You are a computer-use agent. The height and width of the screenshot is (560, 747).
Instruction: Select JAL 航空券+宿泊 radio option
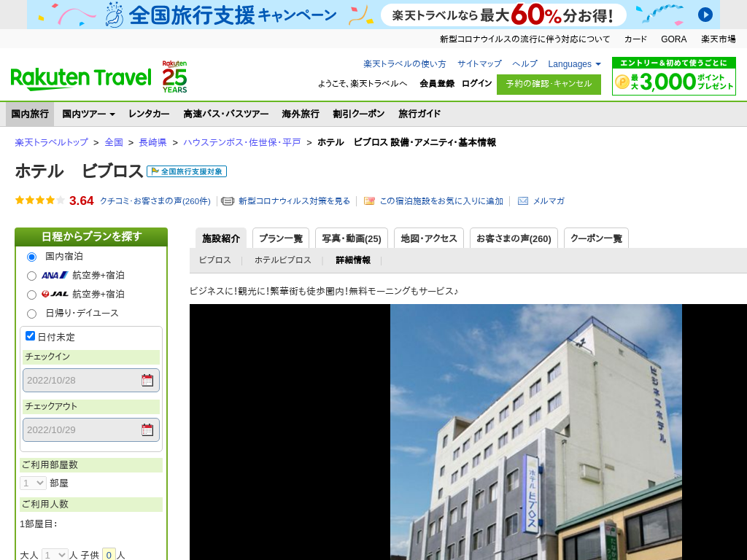point(31,295)
